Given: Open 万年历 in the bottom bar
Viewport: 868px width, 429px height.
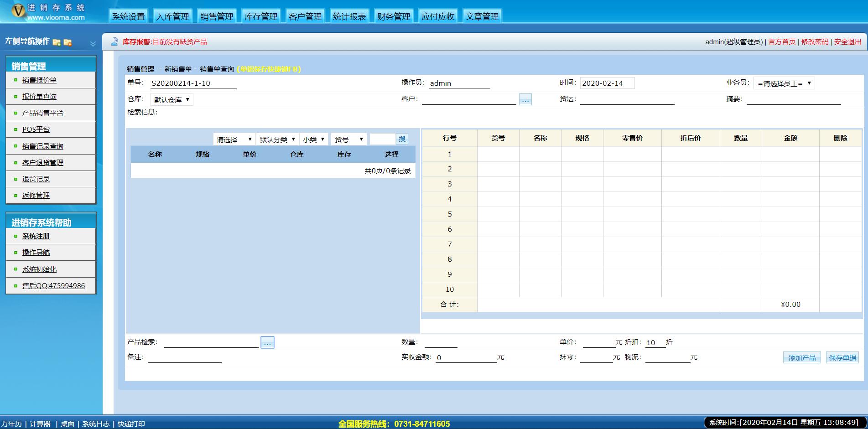Looking at the screenshot, I should [x=11, y=424].
